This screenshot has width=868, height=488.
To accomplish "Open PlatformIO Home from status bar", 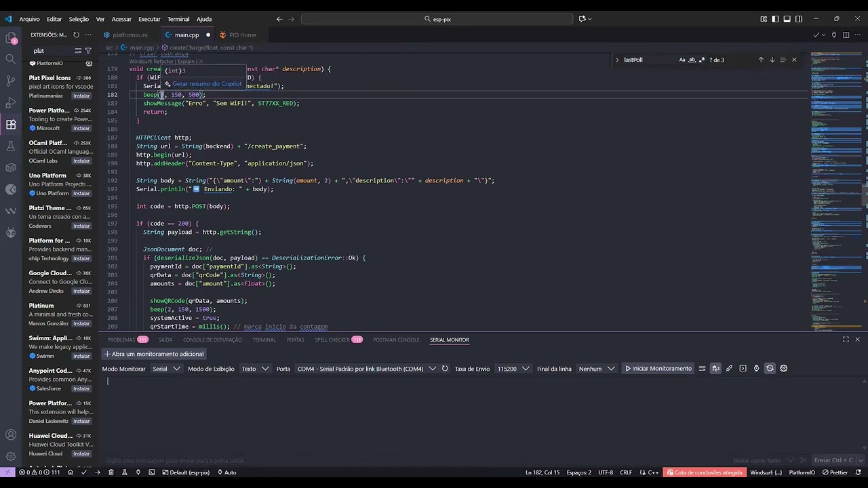I will [x=71, y=472].
